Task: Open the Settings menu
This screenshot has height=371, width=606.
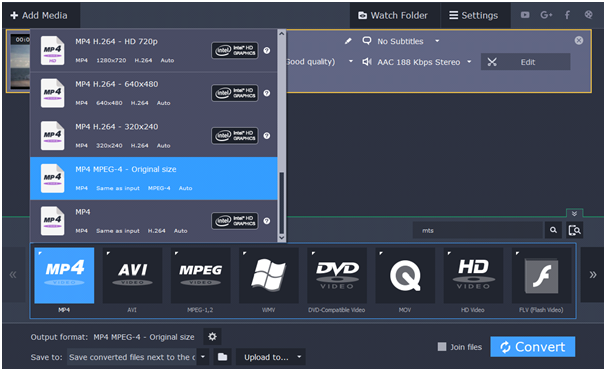Action: tap(474, 15)
